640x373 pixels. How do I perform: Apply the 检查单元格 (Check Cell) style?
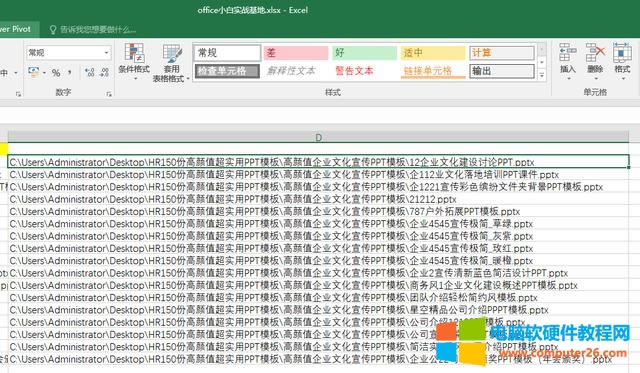(227, 71)
